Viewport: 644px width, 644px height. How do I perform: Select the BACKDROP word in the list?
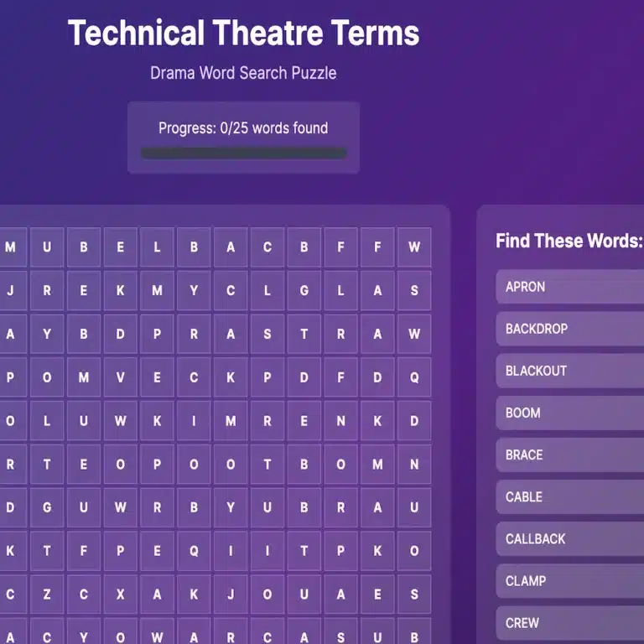[570, 329]
